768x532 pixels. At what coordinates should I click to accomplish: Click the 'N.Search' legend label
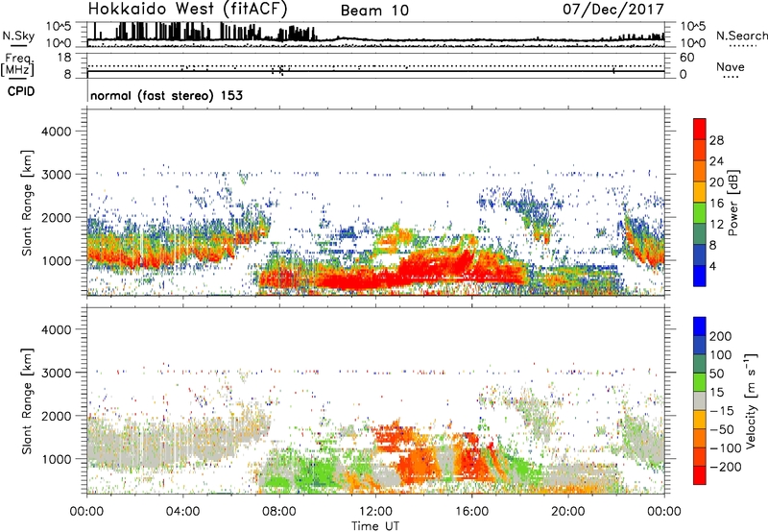pos(742,36)
